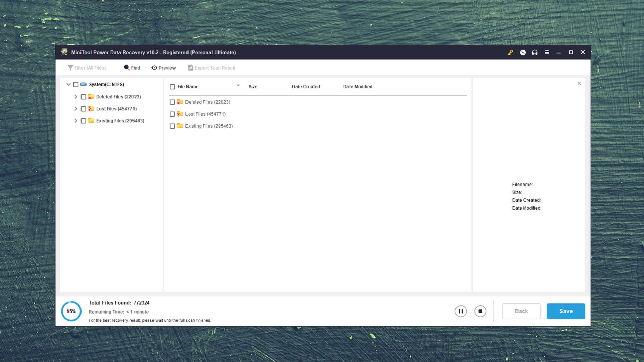Click the System C drive icon

pyautogui.click(x=84, y=84)
